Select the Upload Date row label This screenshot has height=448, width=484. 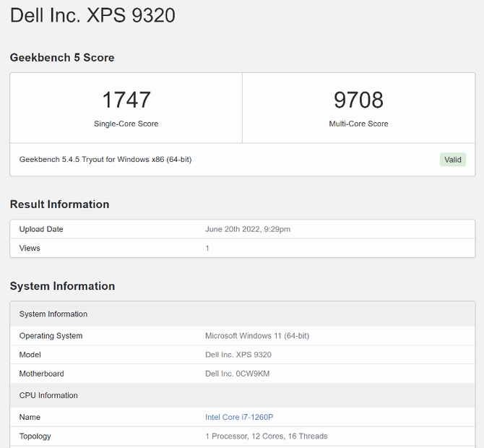(41, 229)
